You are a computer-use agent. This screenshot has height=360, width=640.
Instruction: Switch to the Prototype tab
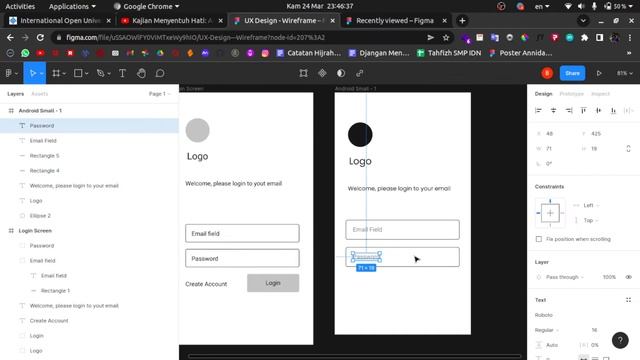[571, 94]
